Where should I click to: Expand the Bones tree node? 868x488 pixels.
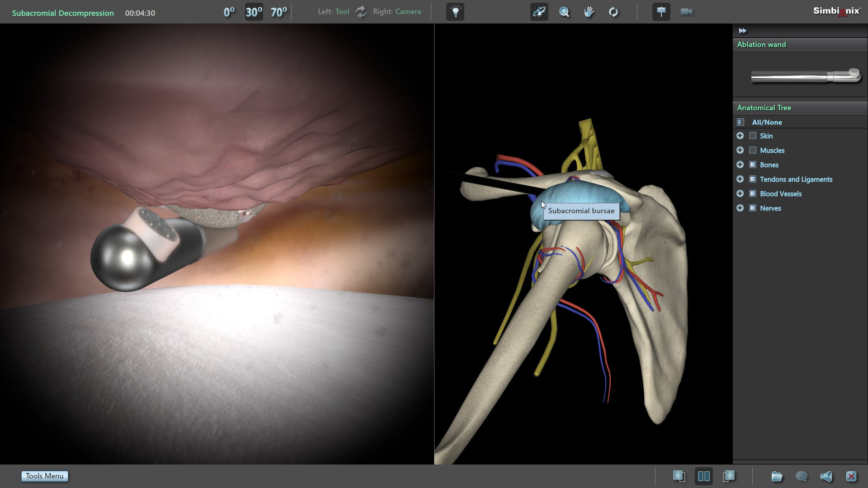(740, 165)
